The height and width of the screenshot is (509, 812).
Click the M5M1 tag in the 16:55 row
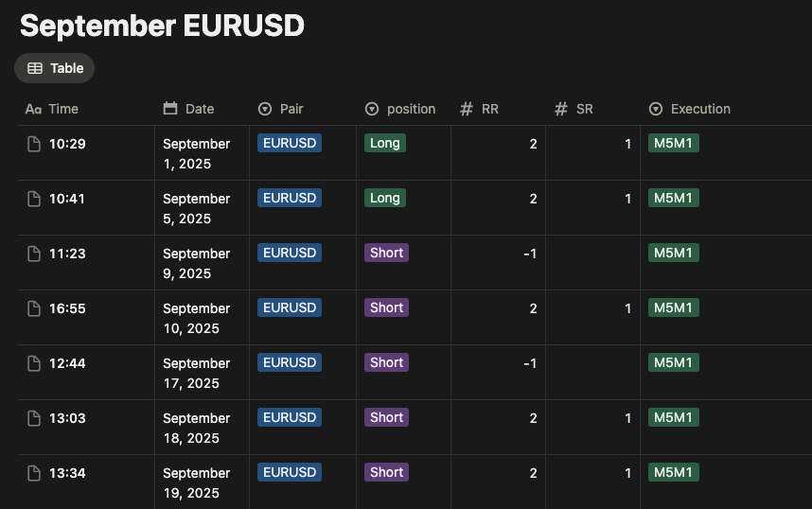673,307
